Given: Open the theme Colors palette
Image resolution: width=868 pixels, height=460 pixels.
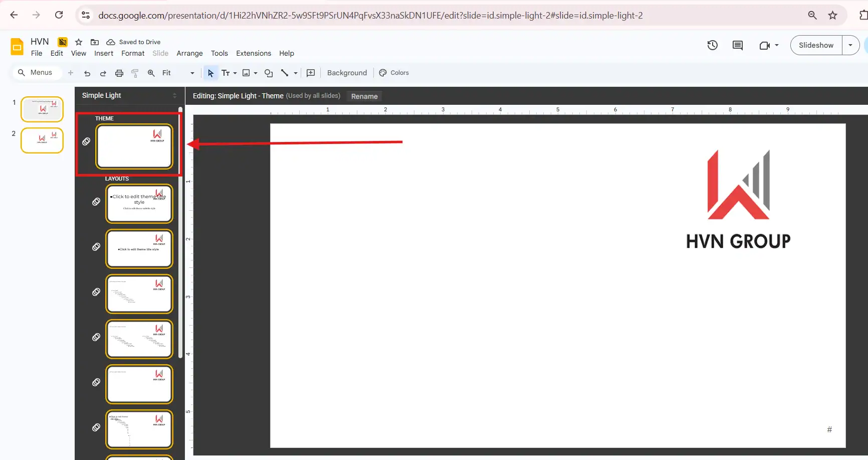Looking at the screenshot, I should click(x=394, y=73).
